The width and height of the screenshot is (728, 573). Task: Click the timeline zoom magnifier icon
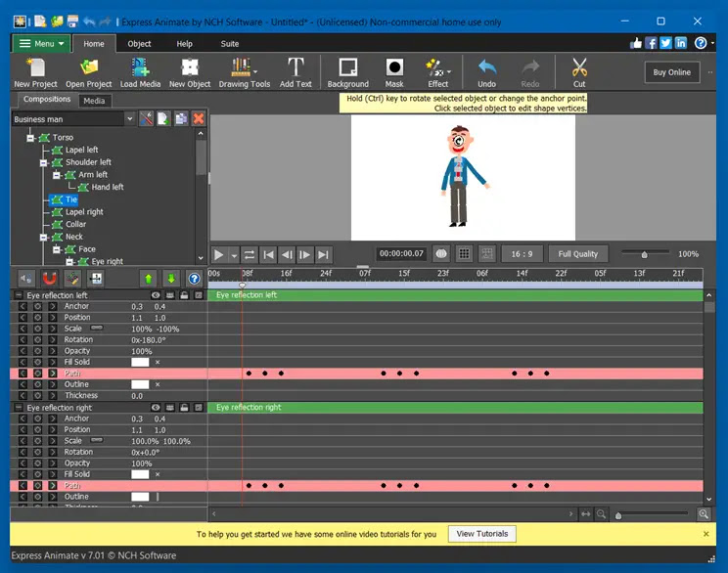(x=704, y=514)
